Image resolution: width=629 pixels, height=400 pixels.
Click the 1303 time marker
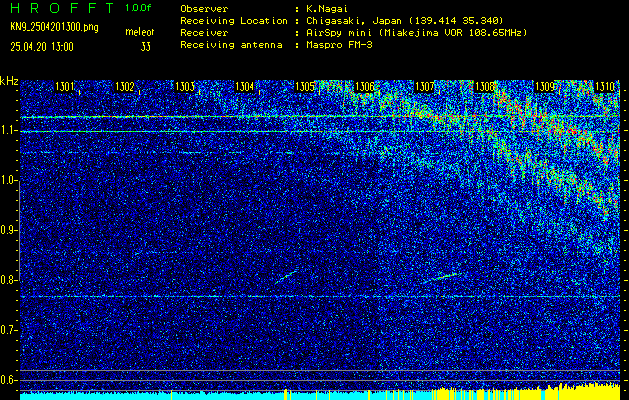(x=185, y=87)
